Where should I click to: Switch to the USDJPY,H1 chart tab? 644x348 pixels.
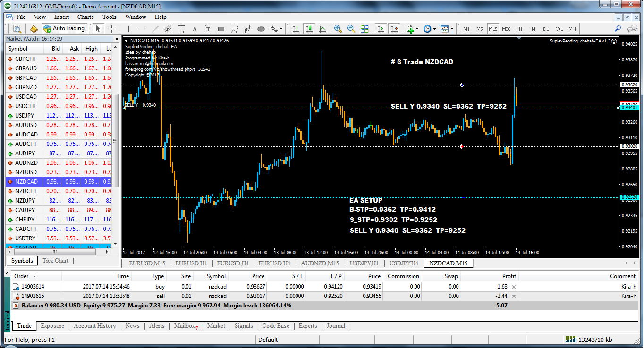pos(364,263)
